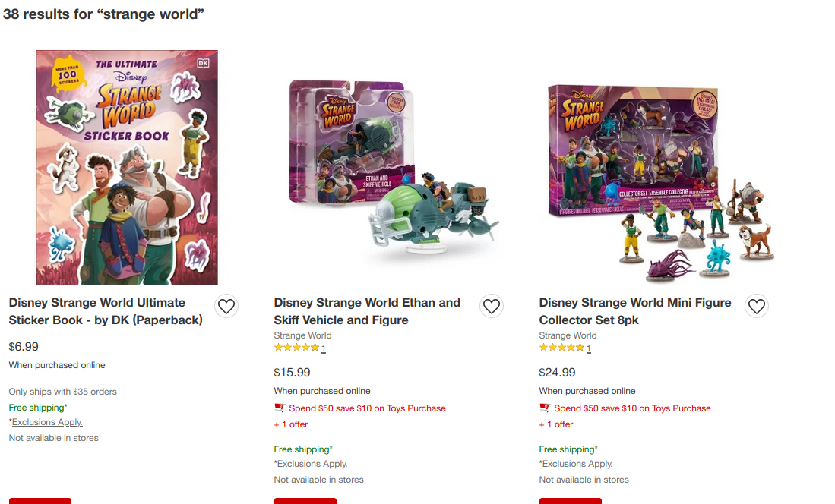Click Strange World brand under Ethan Skiff
This screenshot has width=835, height=504.
(302, 335)
